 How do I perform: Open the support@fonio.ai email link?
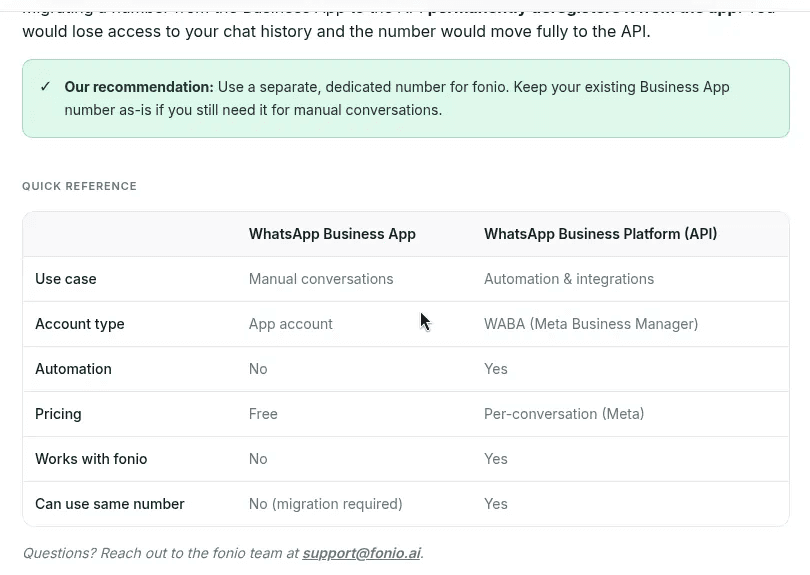361,553
